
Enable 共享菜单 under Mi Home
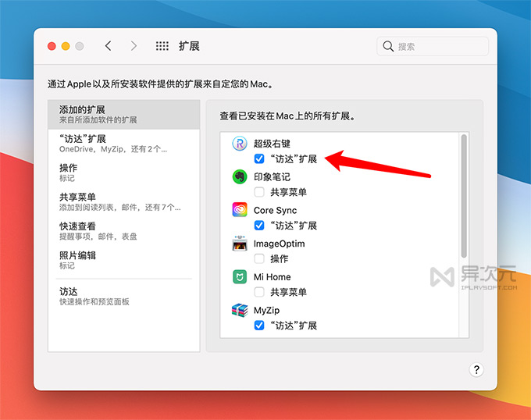click(x=259, y=292)
